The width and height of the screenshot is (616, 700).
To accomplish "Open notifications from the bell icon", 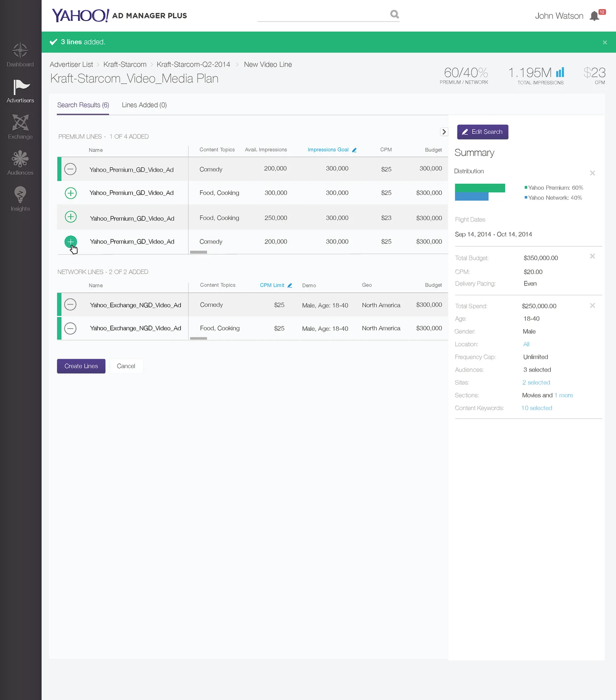I will 594,16.
